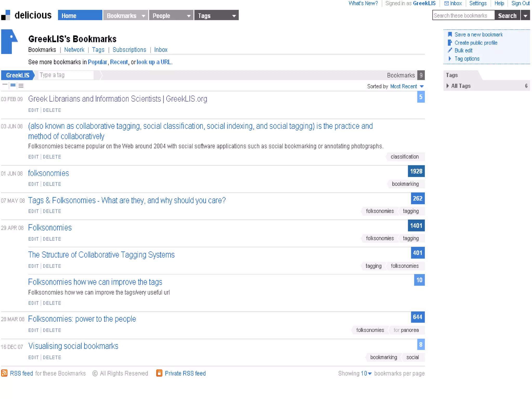Click the Bulk edit pencil icon
This screenshot has width=532, height=399.
[x=450, y=50]
